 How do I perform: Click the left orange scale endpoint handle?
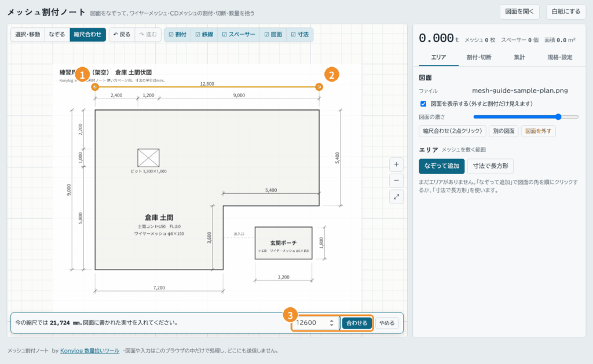[95, 87]
